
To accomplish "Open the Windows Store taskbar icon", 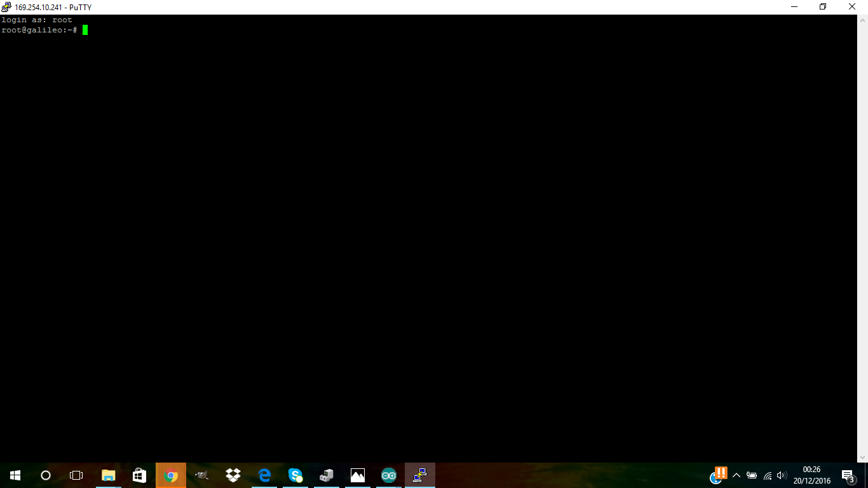I will (x=139, y=475).
